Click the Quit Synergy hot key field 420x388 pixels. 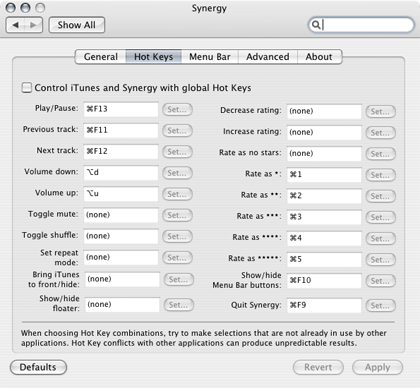tap(324, 305)
